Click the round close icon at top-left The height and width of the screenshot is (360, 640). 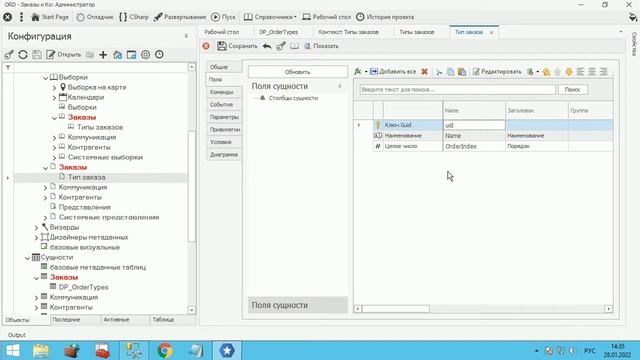point(7,17)
